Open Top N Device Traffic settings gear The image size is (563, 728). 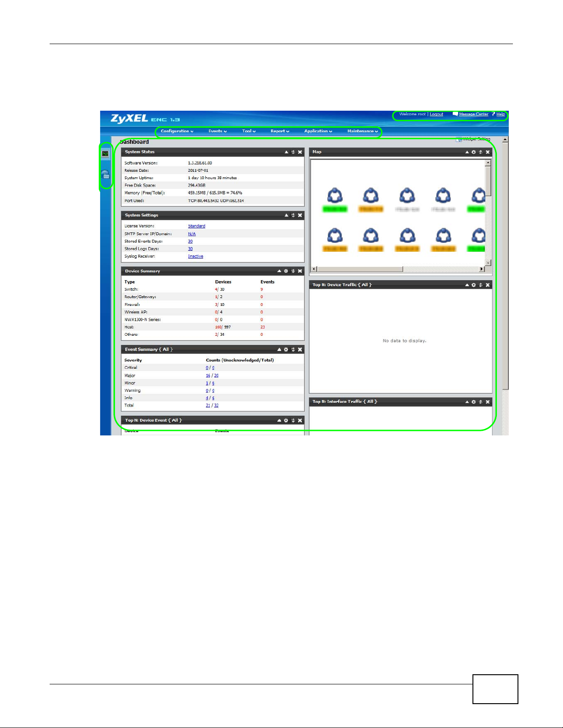pos(474,285)
